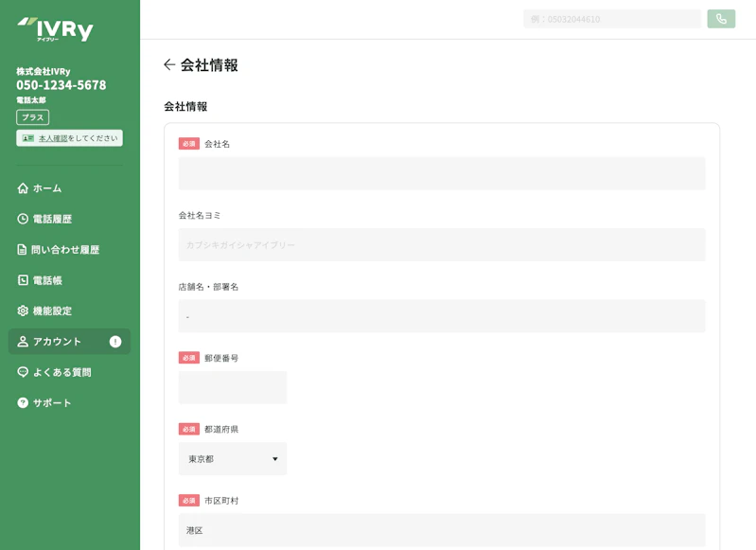Click the IVRy logo
Image resolution: width=756 pixels, height=550 pixels.
click(55, 29)
